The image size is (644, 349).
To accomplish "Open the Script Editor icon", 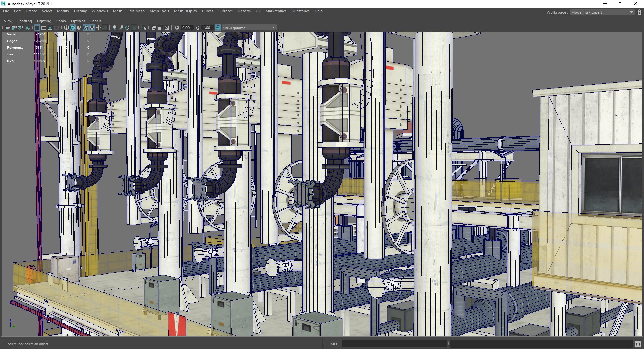I will pos(638,344).
